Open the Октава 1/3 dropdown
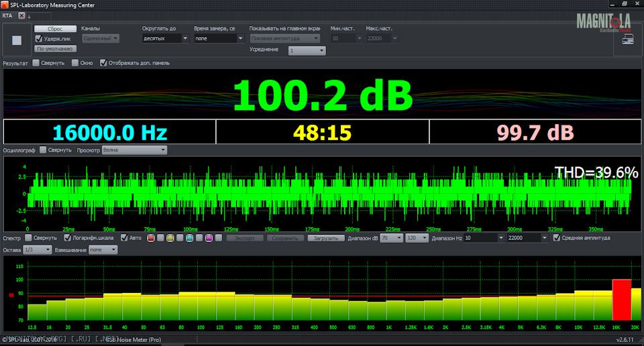This screenshot has height=346, width=644. 37,249
